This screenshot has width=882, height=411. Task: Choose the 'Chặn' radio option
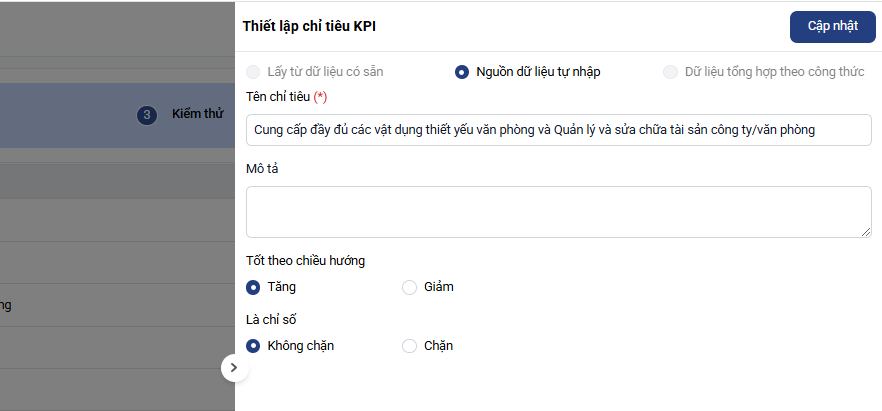click(409, 346)
